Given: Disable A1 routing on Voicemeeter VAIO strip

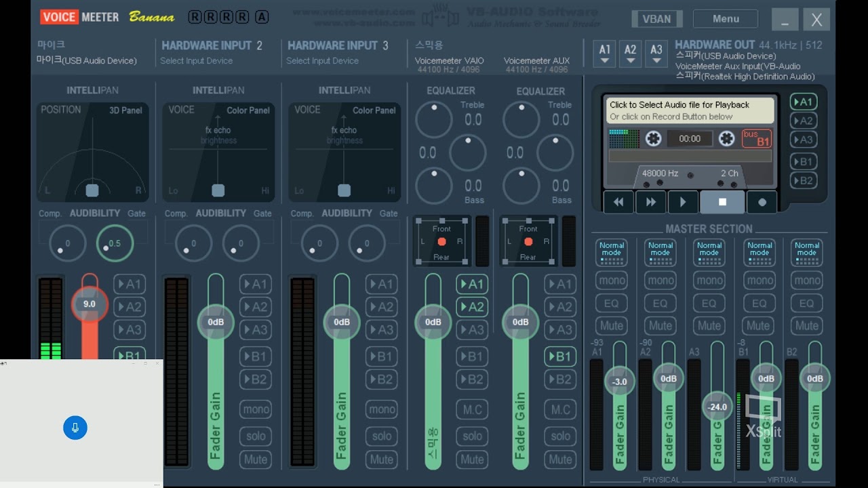Looking at the screenshot, I should click(472, 285).
